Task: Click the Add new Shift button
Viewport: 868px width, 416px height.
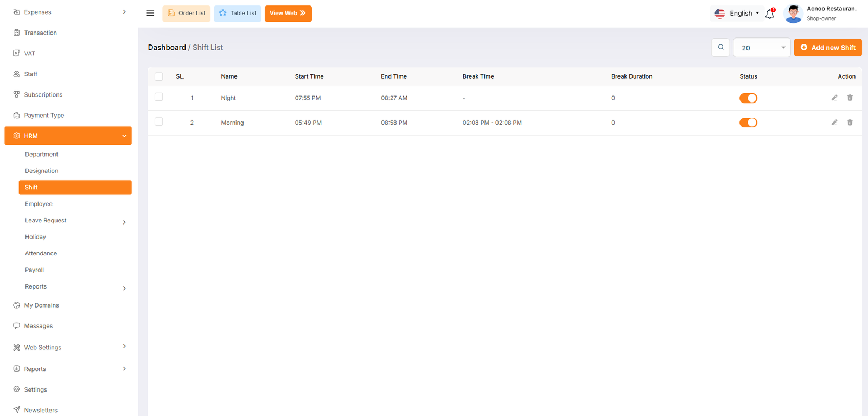Action: (828, 48)
